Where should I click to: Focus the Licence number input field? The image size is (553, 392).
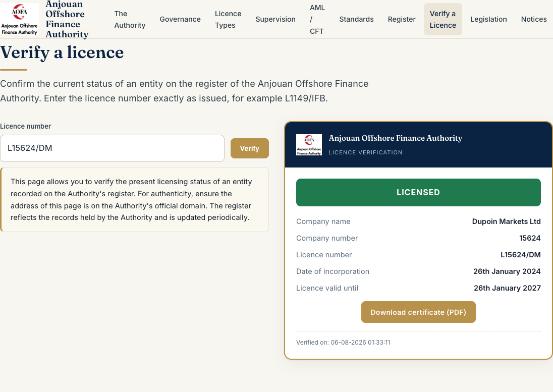coord(112,148)
